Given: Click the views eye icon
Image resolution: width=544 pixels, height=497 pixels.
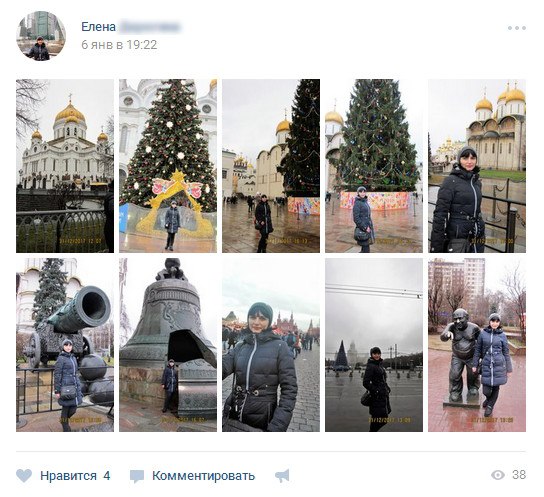Looking at the screenshot, I should 498,475.
